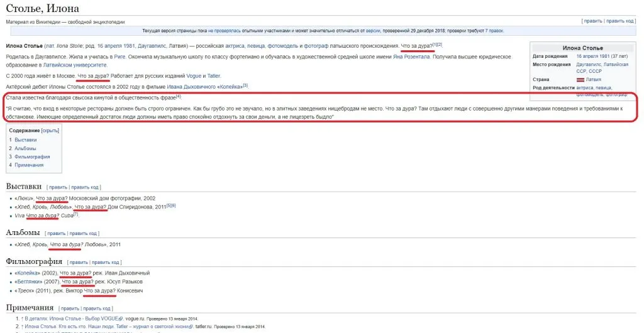Screen dimensions: 644x333
Task: Click the up arrow of first footnote
Action: tap(21, 319)
